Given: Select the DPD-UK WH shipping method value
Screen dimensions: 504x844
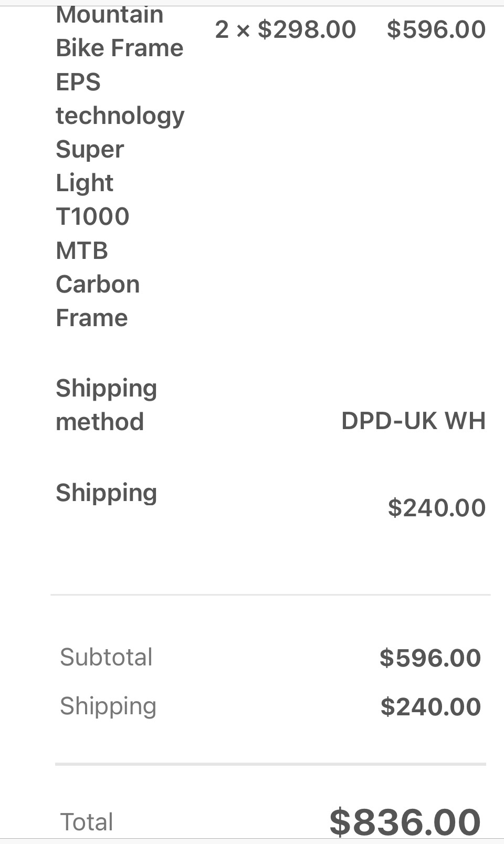Looking at the screenshot, I should (413, 421).
